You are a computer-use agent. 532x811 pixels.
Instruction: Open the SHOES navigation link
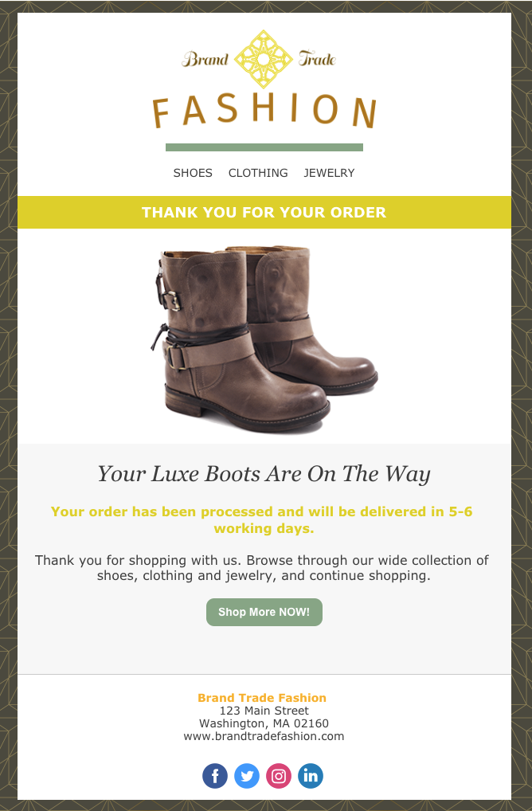pyautogui.click(x=193, y=173)
